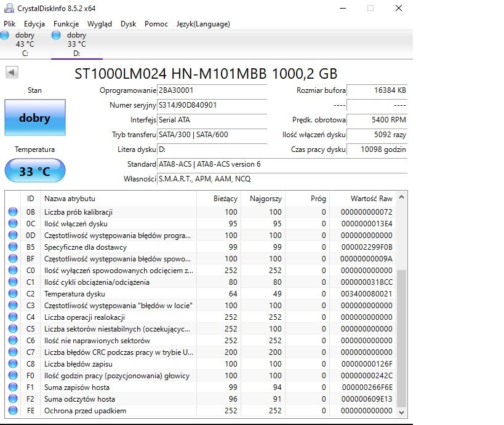Click the status orb of row C6

[13, 340]
